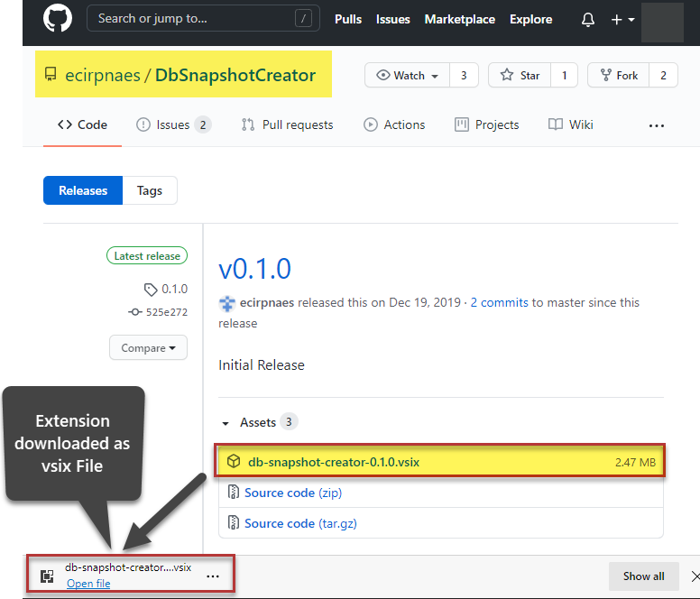Image resolution: width=700 pixels, height=599 pixels.
Task: Focus the Search or jump to field
Action: tap(203, 18)
